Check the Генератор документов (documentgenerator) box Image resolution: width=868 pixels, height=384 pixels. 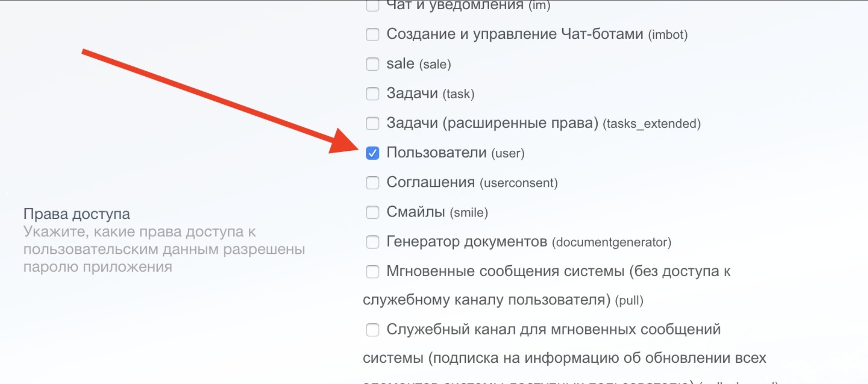click(372, 242)
